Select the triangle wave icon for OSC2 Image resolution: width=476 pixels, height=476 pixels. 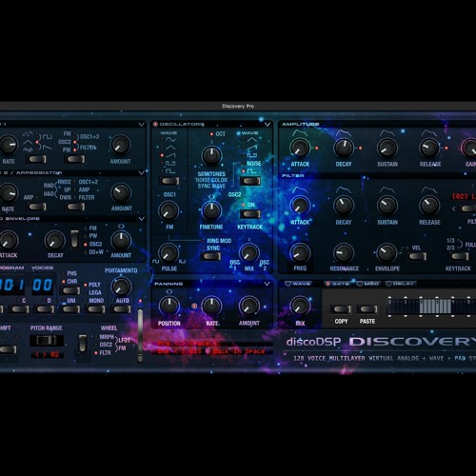tap(252, 140)
